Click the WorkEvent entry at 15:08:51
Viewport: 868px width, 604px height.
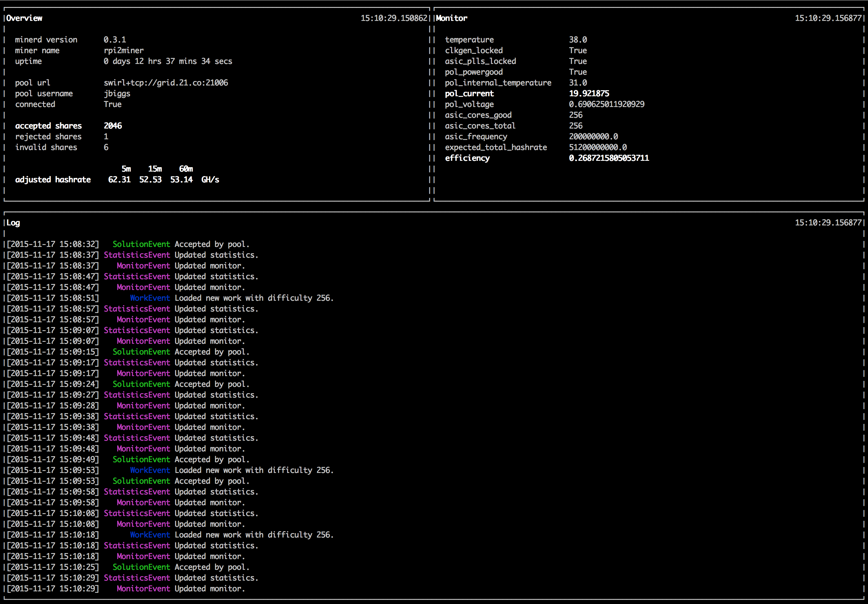point(150,298)
